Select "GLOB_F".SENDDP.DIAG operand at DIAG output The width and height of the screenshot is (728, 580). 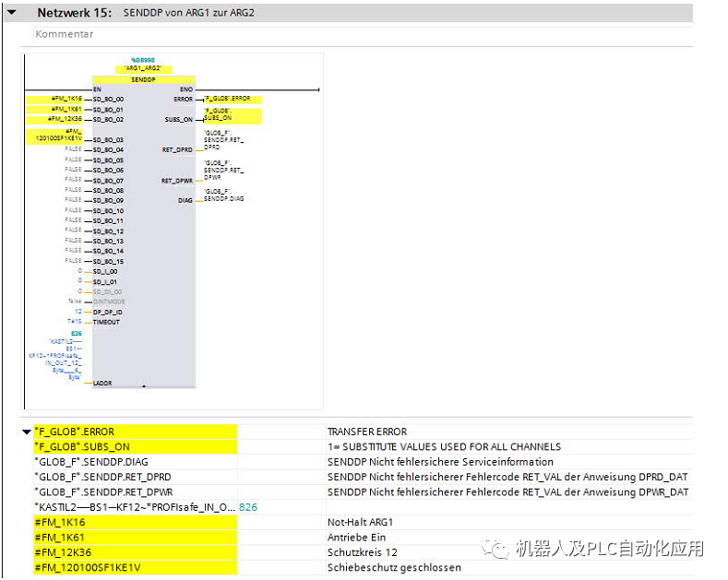(x=224, y=195)
